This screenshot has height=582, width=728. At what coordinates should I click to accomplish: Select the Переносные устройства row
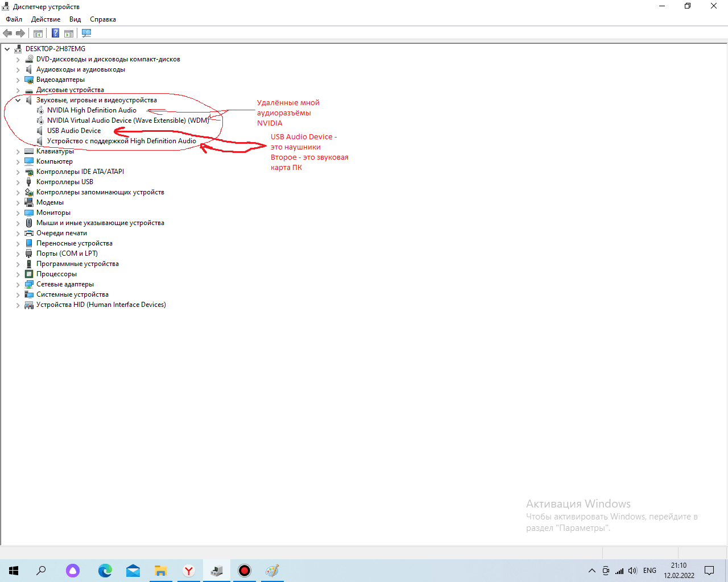pyautogui.click(x=75, y=243)
